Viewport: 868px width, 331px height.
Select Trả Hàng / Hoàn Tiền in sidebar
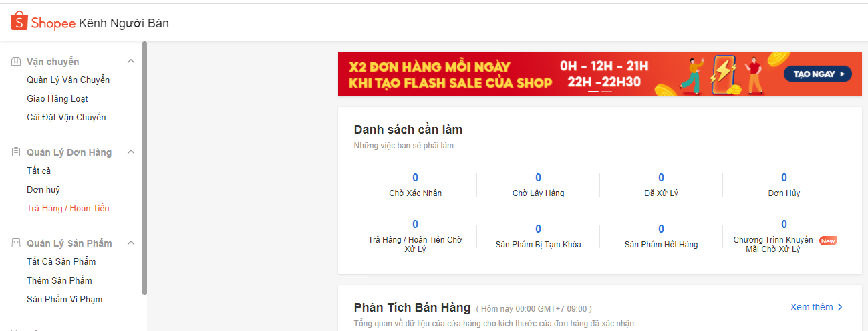click(68, 209)
